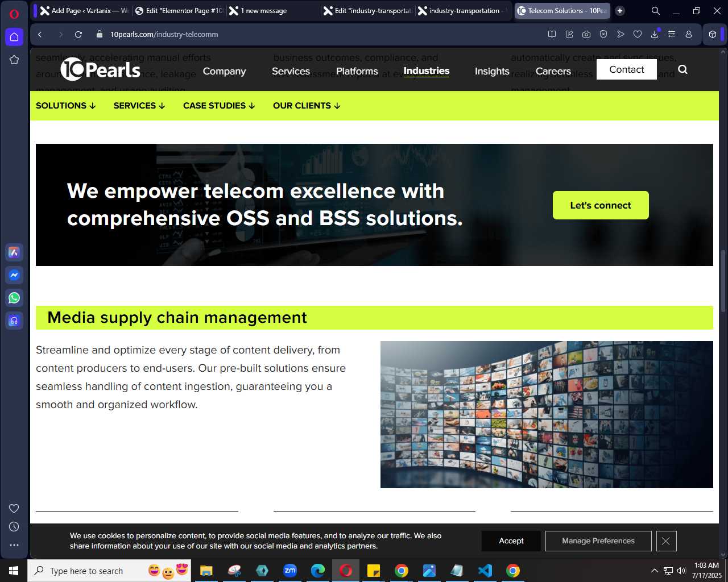Take a snapshot with camera icon
Viewport: 728px width, 582px height.
coord(586,34)
